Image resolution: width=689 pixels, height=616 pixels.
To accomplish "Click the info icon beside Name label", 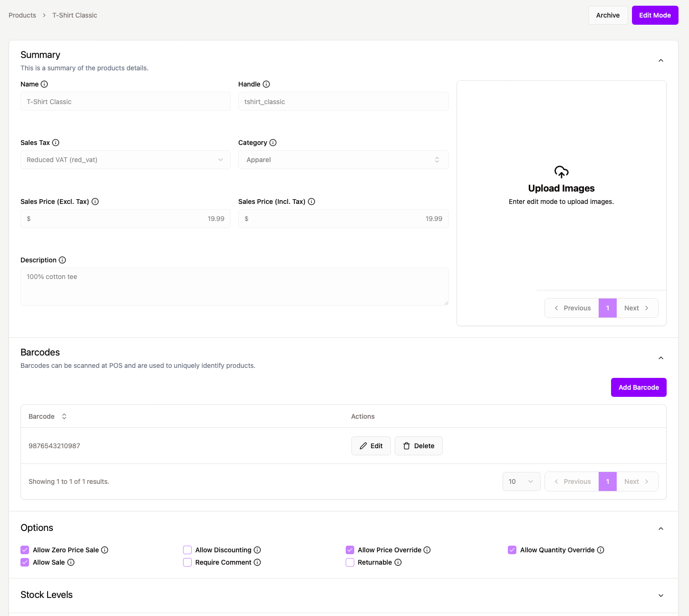I will coord(44,84).
